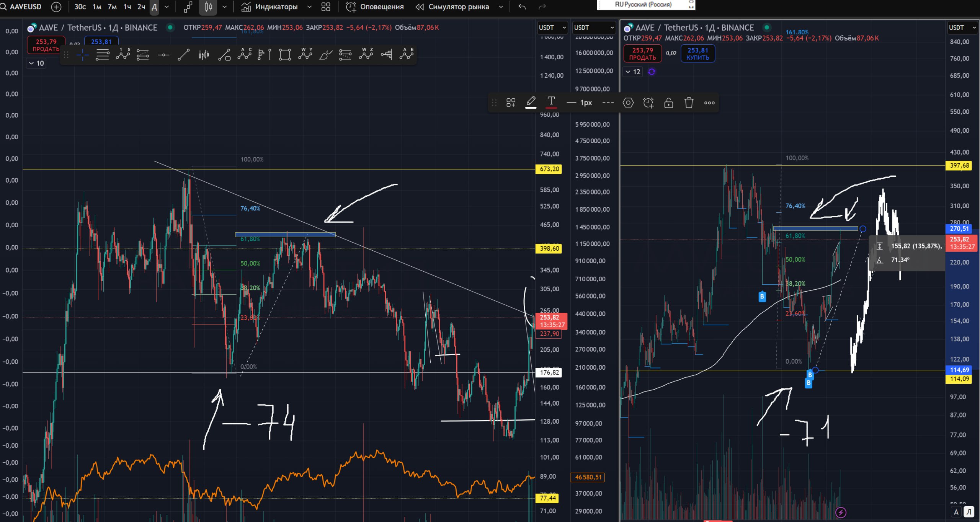The width and height of the screenshot is (980, 522).
Task: Select the WXYXZ triple combo wave tool
Action: click(366, 55)
